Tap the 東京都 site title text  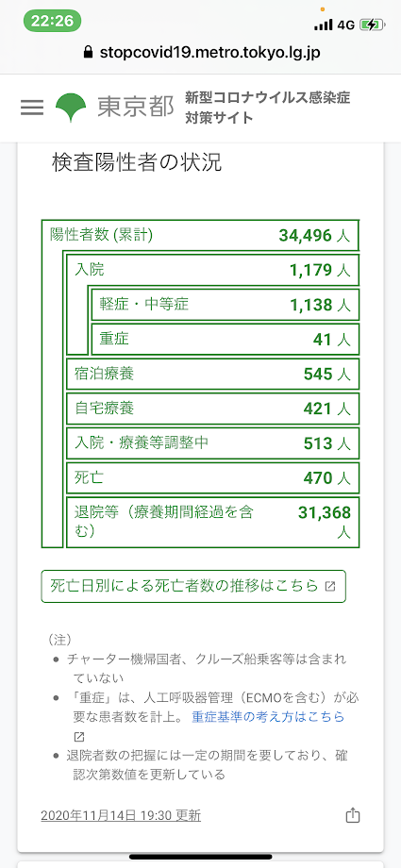pyautogui.click(x=136, y=108)
